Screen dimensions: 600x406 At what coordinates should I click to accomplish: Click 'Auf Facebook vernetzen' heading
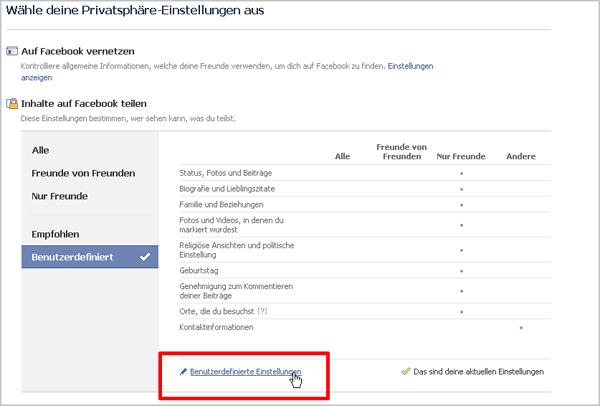[x=78, y=51]
